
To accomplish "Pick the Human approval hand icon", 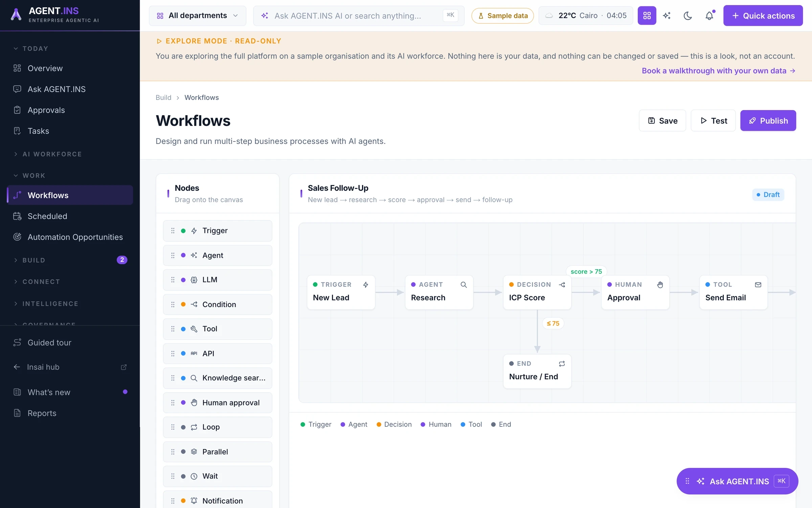I will tap(194, 403).
